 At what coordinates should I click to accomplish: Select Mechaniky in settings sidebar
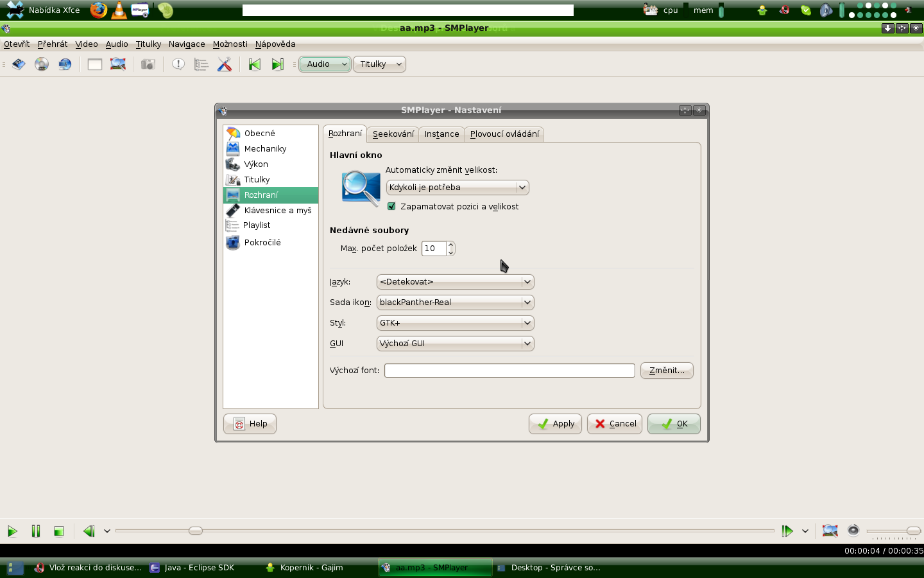click(271, 148)
